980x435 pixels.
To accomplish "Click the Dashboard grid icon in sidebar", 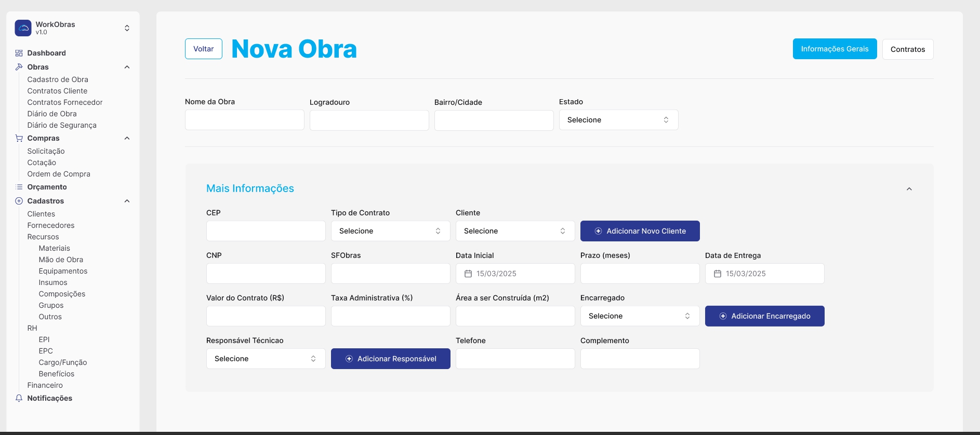I will click(19, 53).
